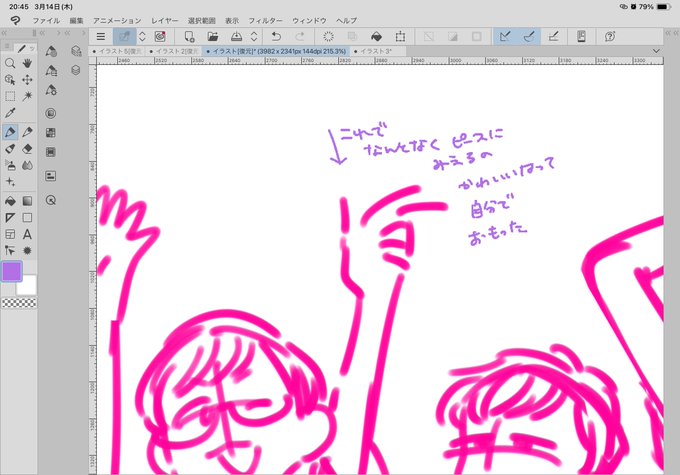
Task: Select the burst-shaped tool in the palette's last row
Action: pyautogui.click(x=27, y=251)
